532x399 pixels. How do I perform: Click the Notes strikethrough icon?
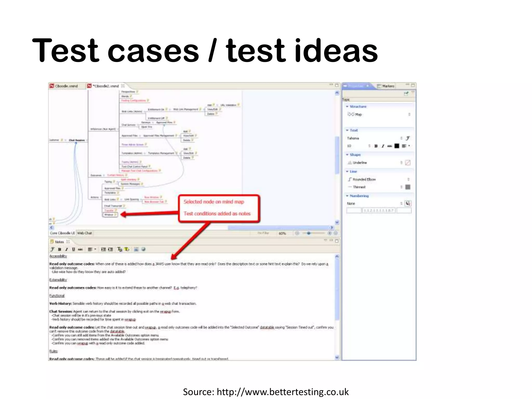(80, 249)
